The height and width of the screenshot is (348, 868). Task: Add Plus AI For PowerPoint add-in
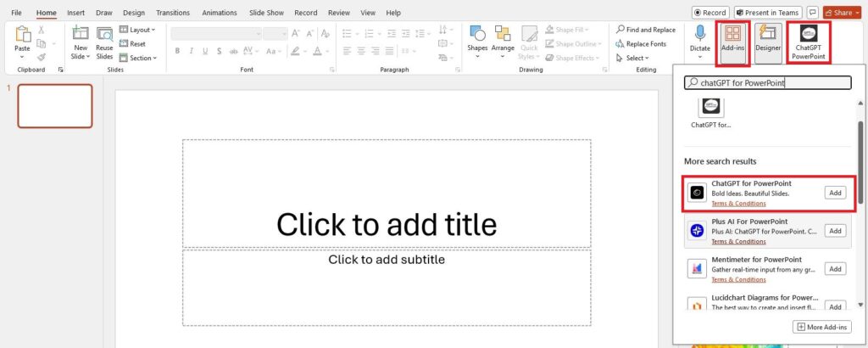[835, 231]
